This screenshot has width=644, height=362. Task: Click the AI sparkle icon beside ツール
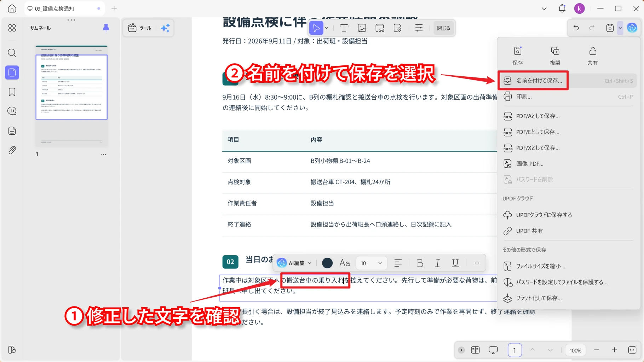pyautogui.click(x=165, y=28)
